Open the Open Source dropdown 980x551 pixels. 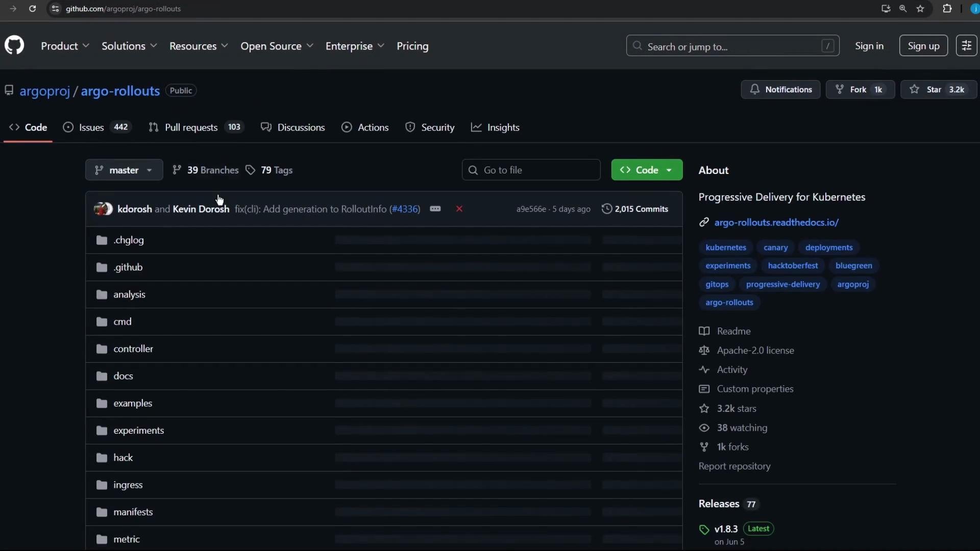pos(277,46)
